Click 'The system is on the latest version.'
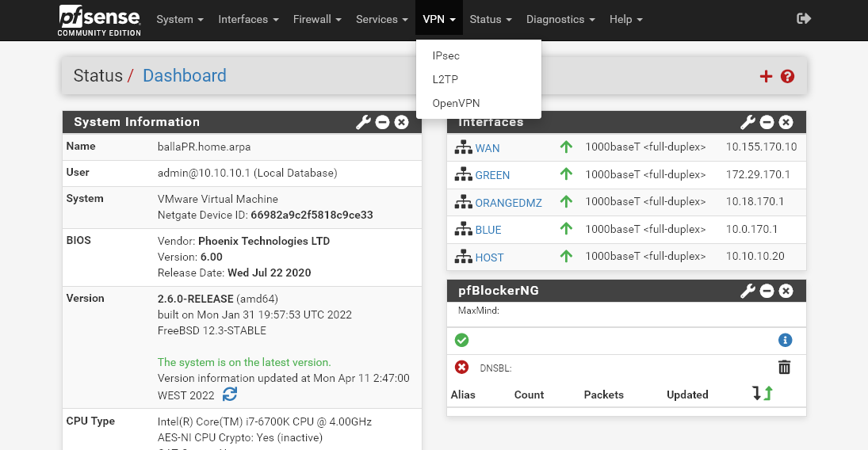This screenshot has height=450, width=868. [x=244, y=363]
